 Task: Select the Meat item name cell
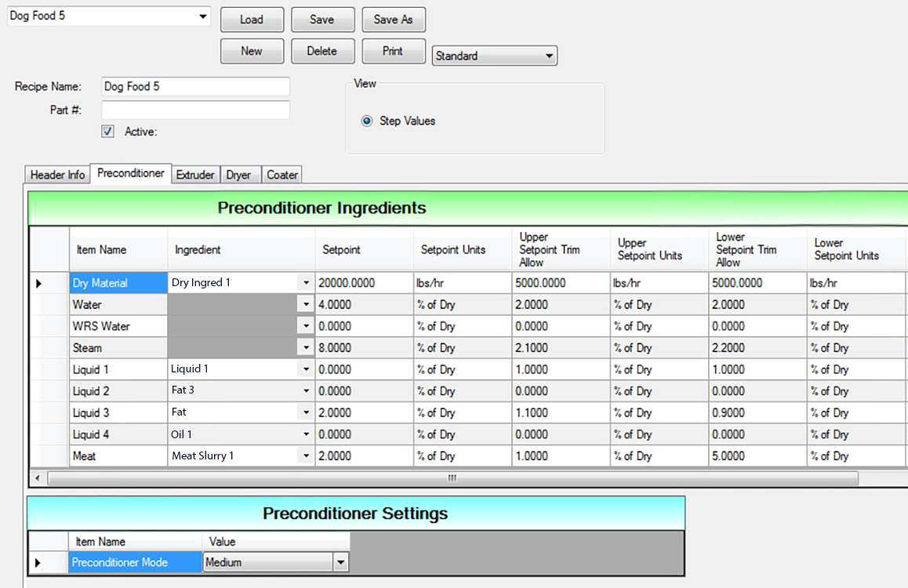pyautogui.click(x=118, y=456)
